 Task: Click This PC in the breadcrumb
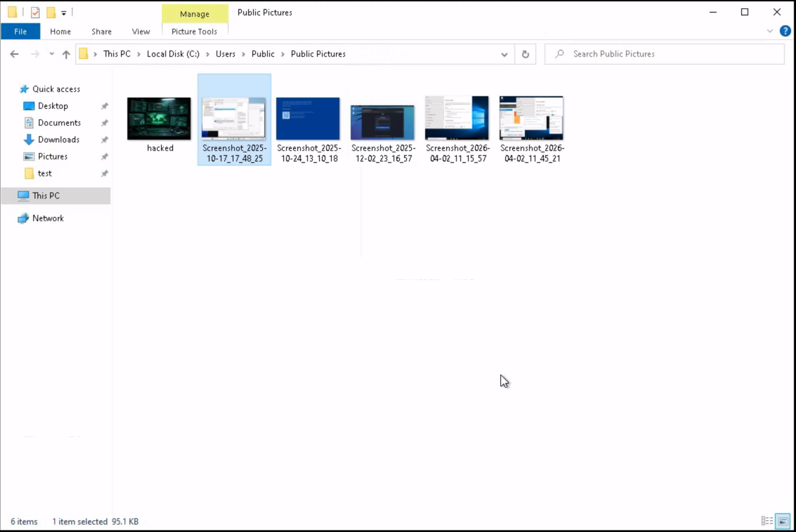[x=117, y=54]
